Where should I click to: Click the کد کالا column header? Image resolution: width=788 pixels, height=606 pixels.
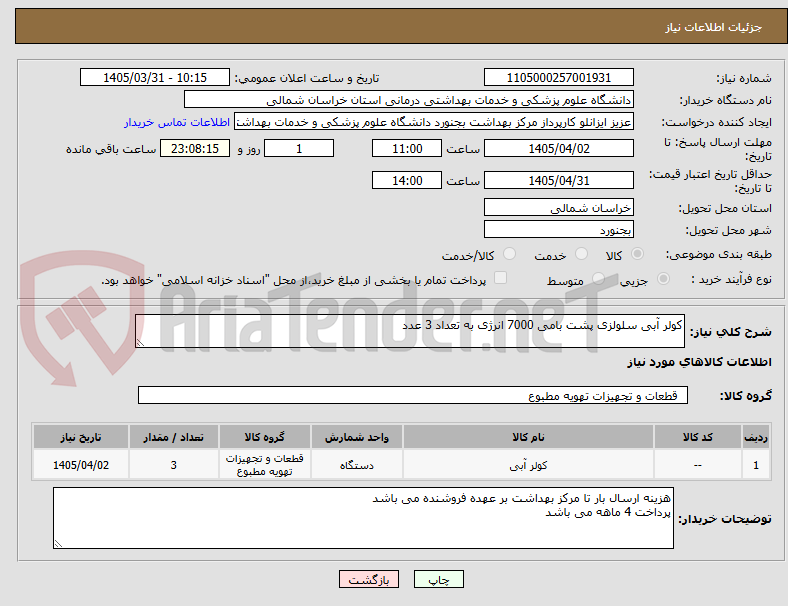[698, 437]
